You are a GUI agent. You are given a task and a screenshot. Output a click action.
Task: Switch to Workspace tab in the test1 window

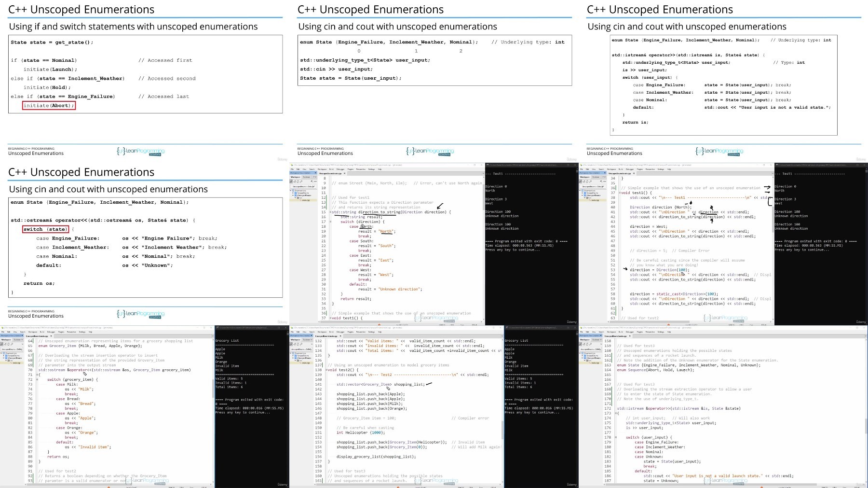click(584, 177)
